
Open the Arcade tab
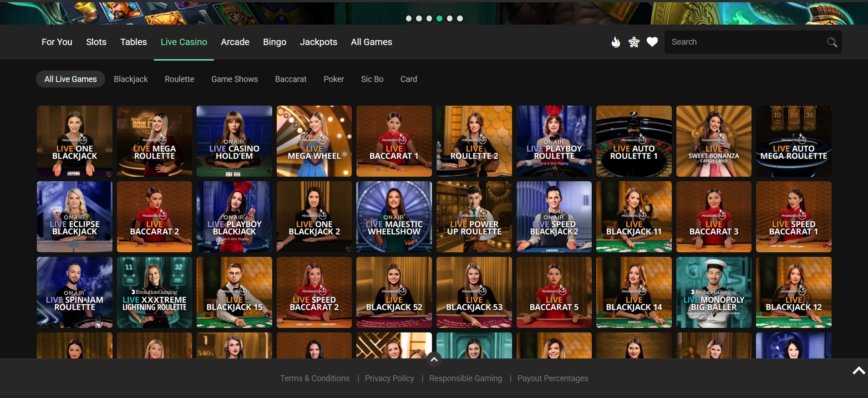click(x=235, y=42)
